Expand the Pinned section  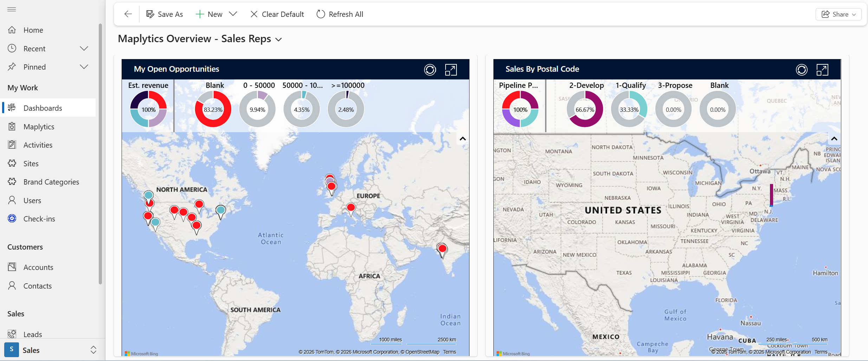[84, 66]
